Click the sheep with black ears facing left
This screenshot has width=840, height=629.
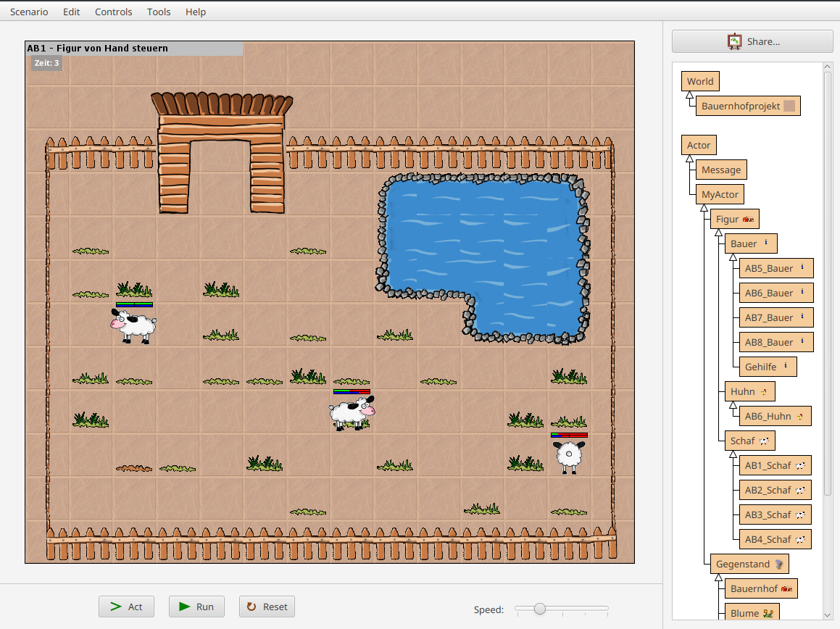[133, 326]
